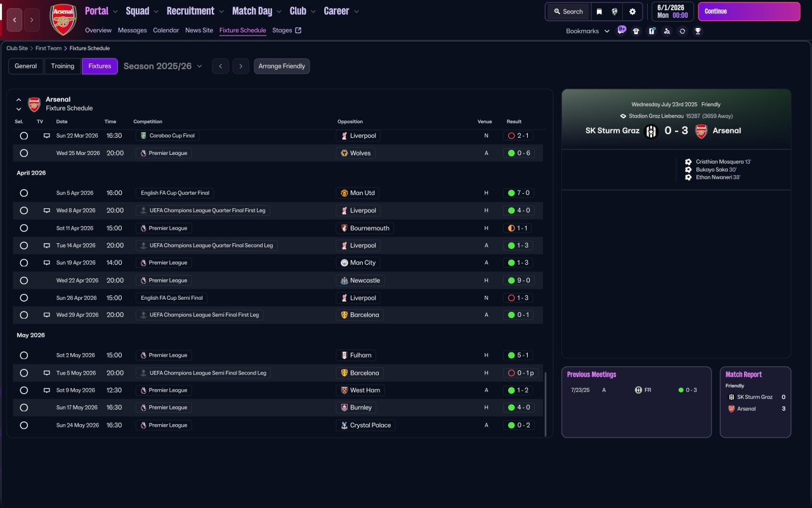
Task: Open the messages bubble with 9+ badge
Action: pyautogui.click(x=622, y=30)
